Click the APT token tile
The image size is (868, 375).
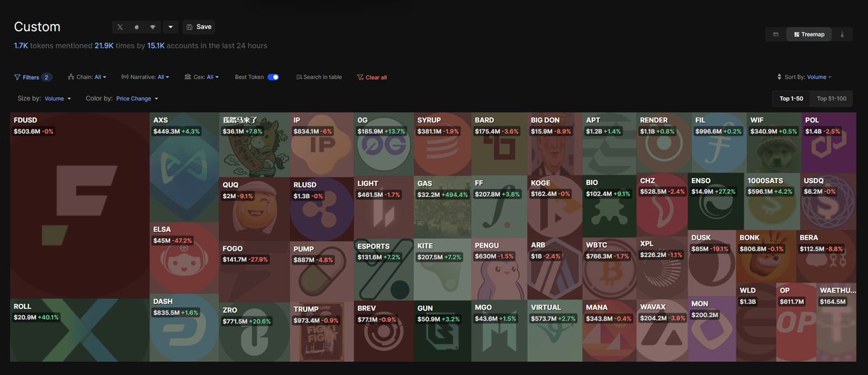point(609,143)
